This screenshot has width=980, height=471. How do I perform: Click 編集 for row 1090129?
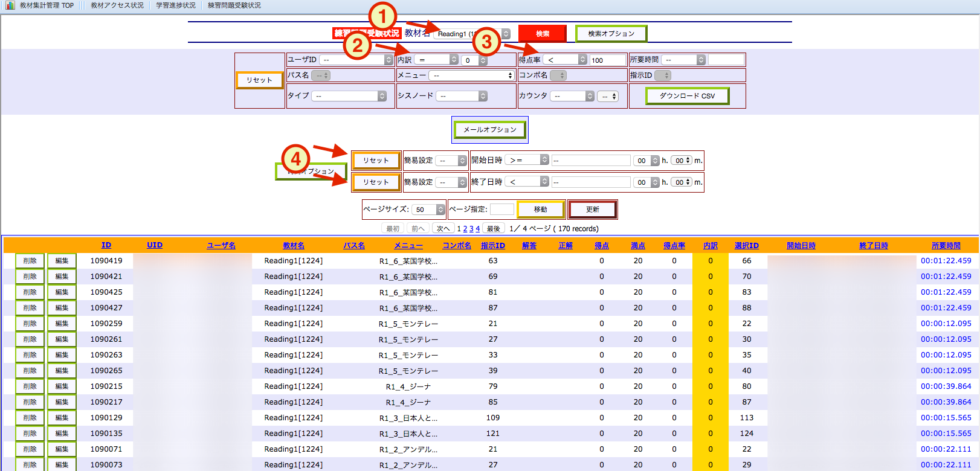point(62,418)
